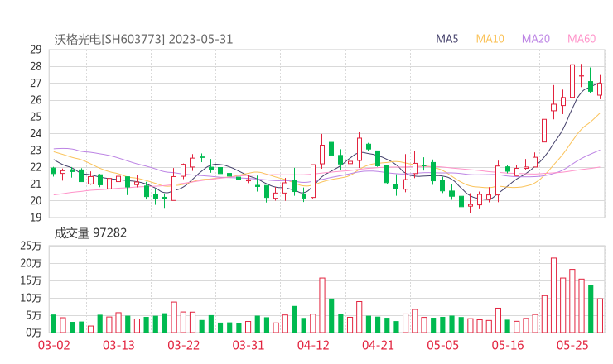
Task: Click the 25万 volume axis label
Action: pyautogui.click(x=31, y=246)
